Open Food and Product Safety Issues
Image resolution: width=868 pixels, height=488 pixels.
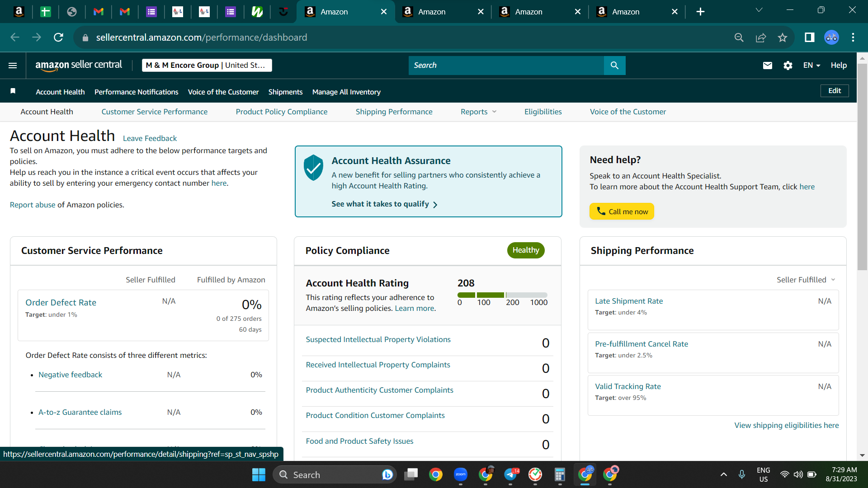359,441
